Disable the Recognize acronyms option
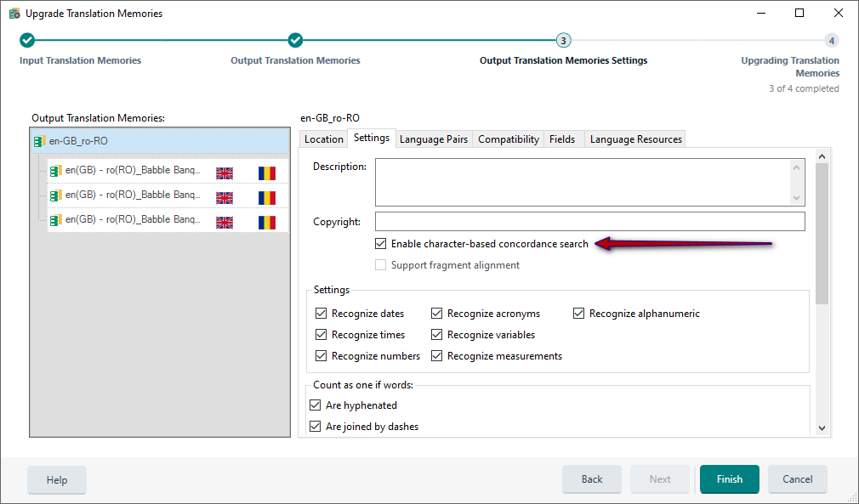This screenshot has width=859, height=504. (436, 313)
